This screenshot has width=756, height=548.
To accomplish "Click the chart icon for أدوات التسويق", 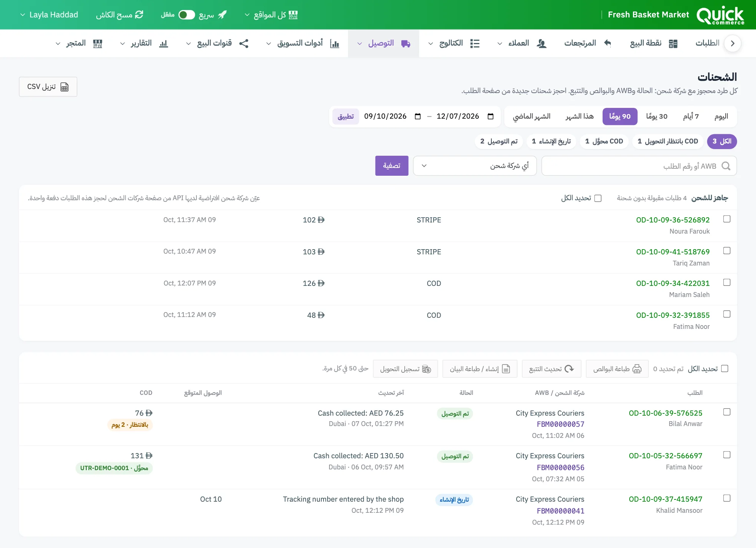I will click(335, 43).
